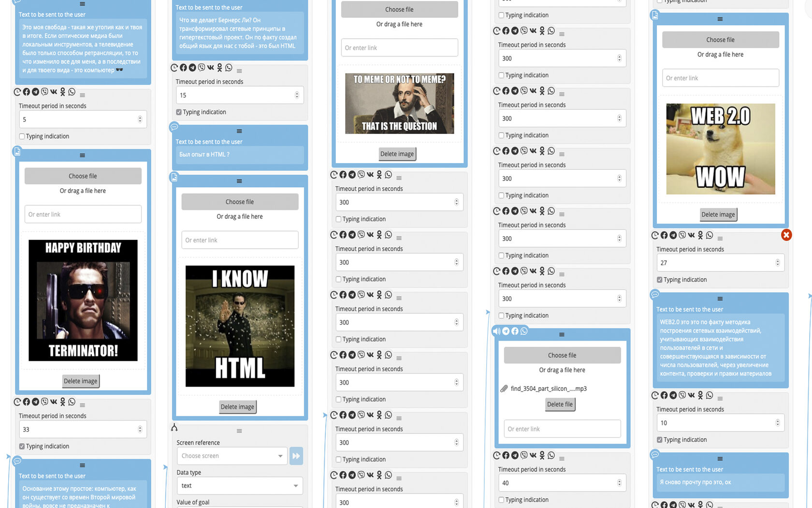This screenshot has width=812, height=508.
Task: Click the VK icon above the 5-second timeout
Action: 54,91
